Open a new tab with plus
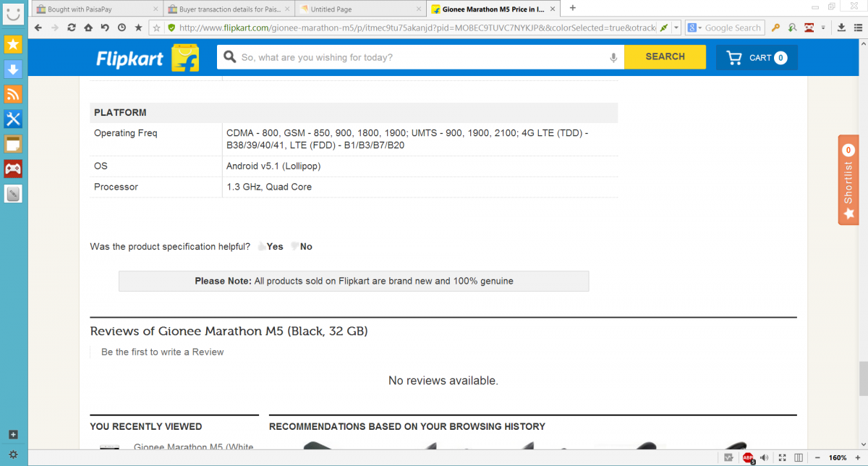The width and height of the screenshot is (868, 466). click(x=573, y=8)
